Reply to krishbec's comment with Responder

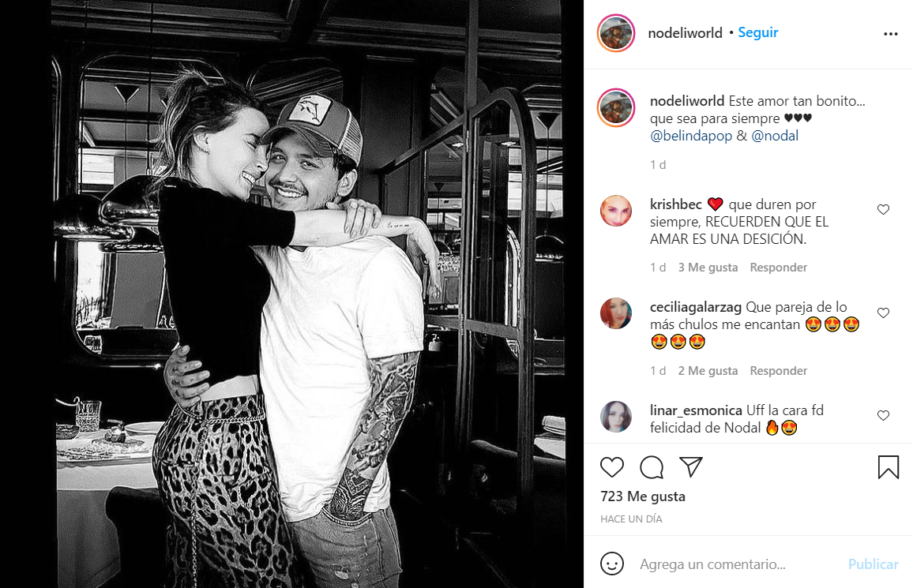pos(778,268)
